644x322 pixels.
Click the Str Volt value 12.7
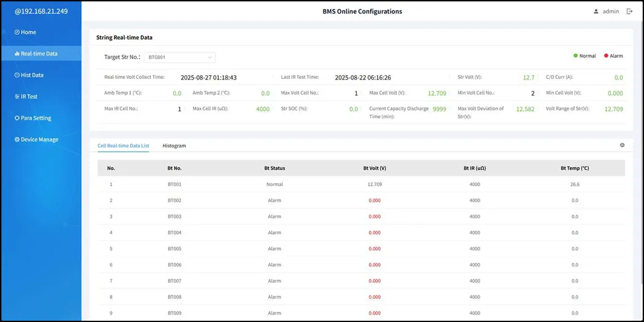pyautogui.click(x=529, y=78)
